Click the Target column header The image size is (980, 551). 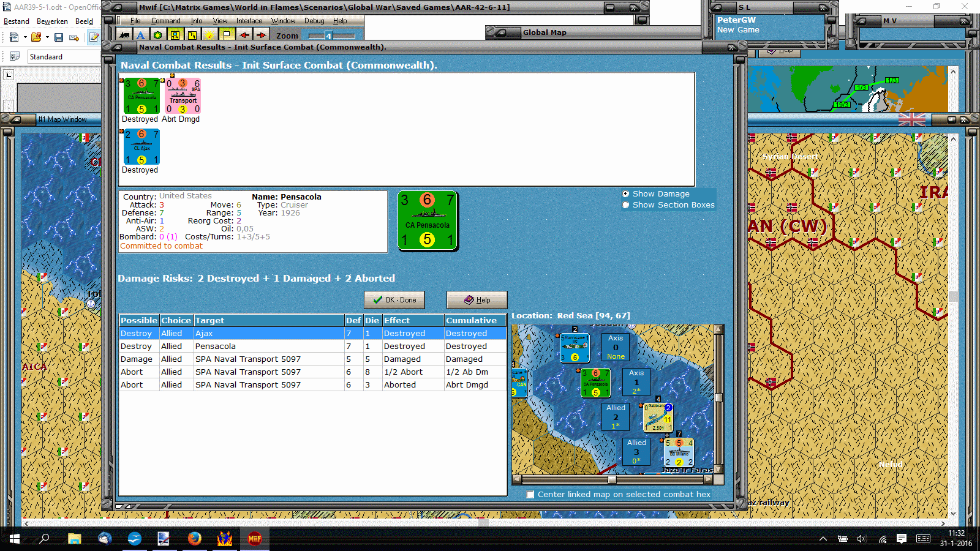269,320
